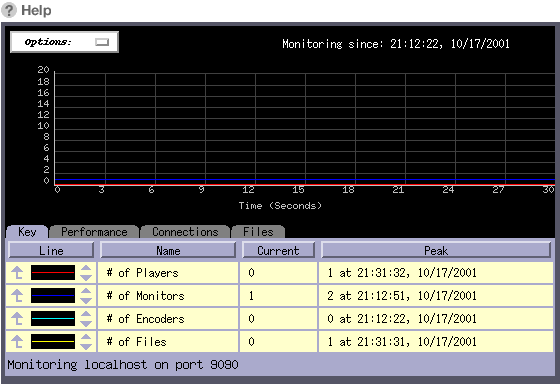Click the blue Monitors line color swatch

53,296
